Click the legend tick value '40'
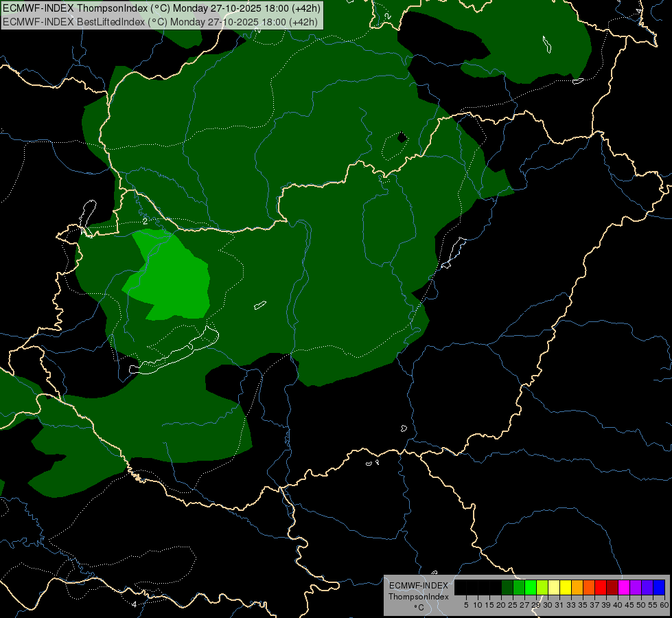Screen dimensions: 672x618 618,605
